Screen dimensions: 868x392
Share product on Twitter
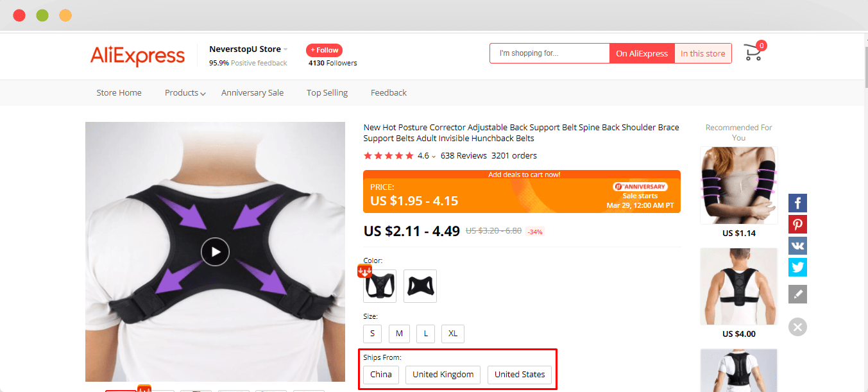(x=797, y=267)
